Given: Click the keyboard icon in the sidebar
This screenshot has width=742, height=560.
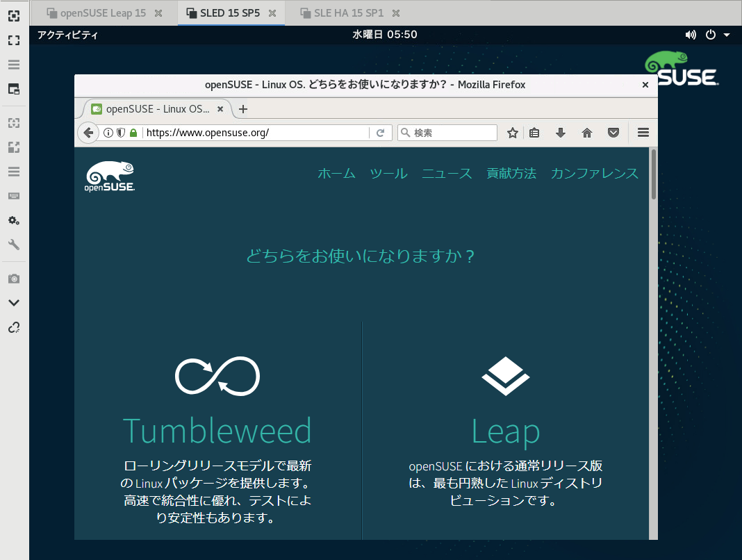Looking at the screenshot, I should 14,196.
